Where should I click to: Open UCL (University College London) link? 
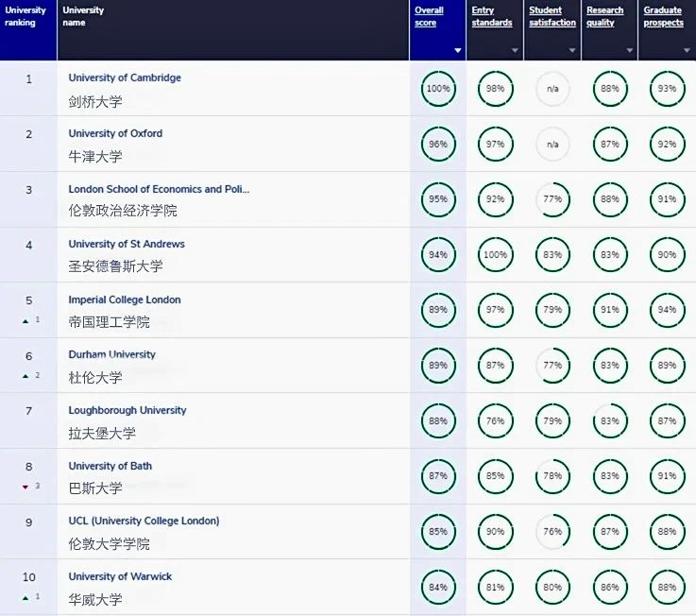144,521
